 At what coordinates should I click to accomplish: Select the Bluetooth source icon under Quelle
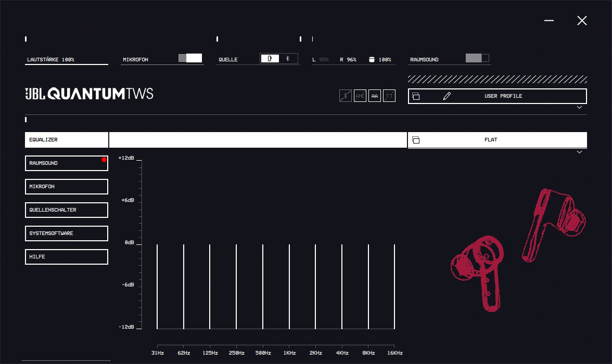[288, 59]
